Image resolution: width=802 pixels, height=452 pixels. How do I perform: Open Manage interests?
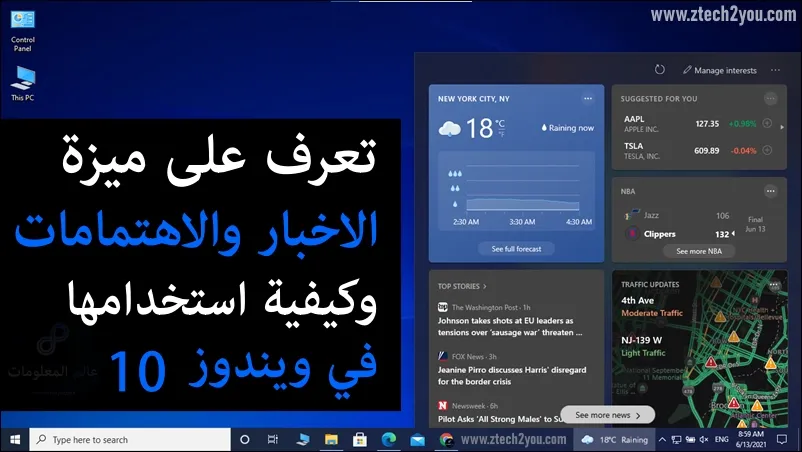click(720, 71)
